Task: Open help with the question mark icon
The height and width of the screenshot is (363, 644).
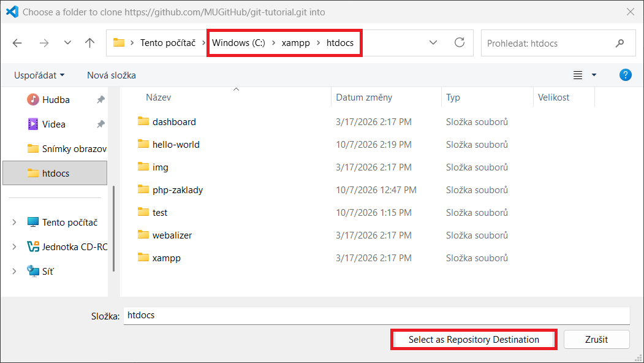Action: pyautogui.click(x=625, y=75)
